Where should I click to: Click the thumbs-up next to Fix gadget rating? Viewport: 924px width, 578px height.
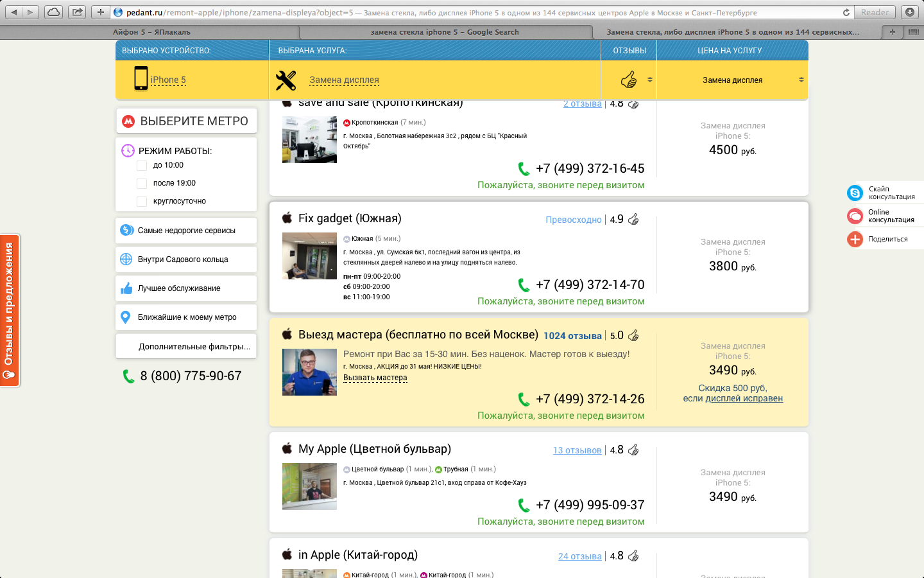pos(633,219)
